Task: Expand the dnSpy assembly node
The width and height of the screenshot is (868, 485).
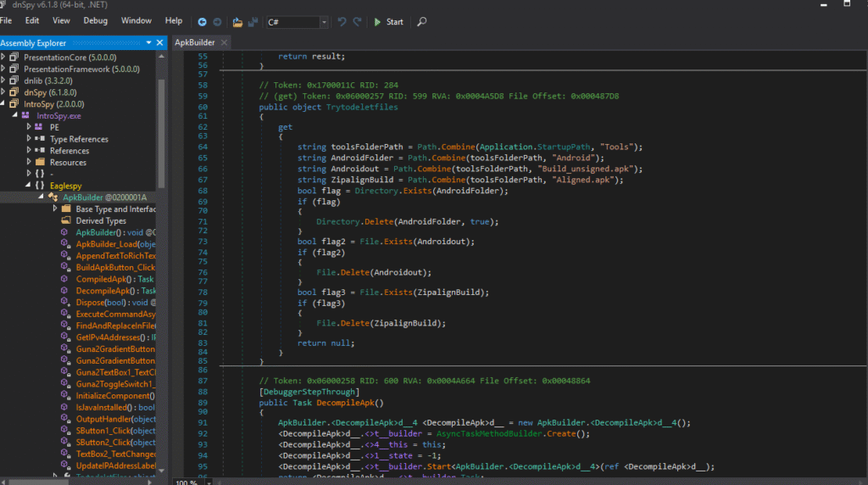Action: (x=3, y=92)
